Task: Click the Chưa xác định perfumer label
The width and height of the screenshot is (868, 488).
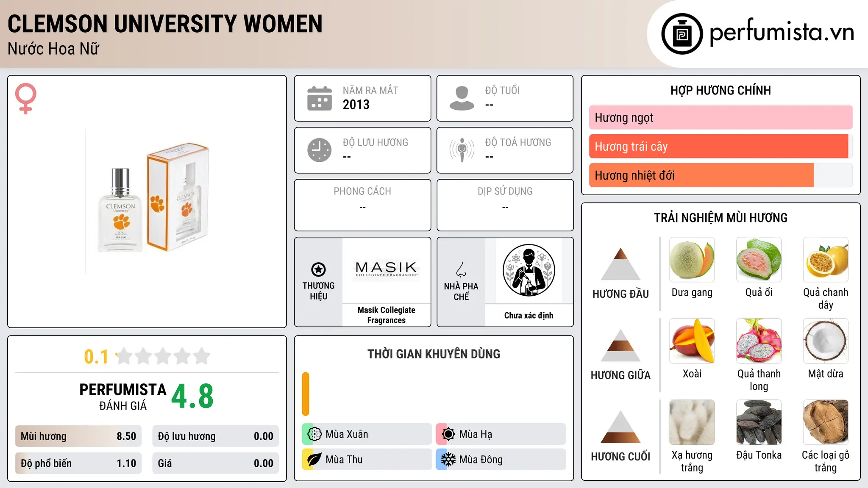Action: coord(529,315)
